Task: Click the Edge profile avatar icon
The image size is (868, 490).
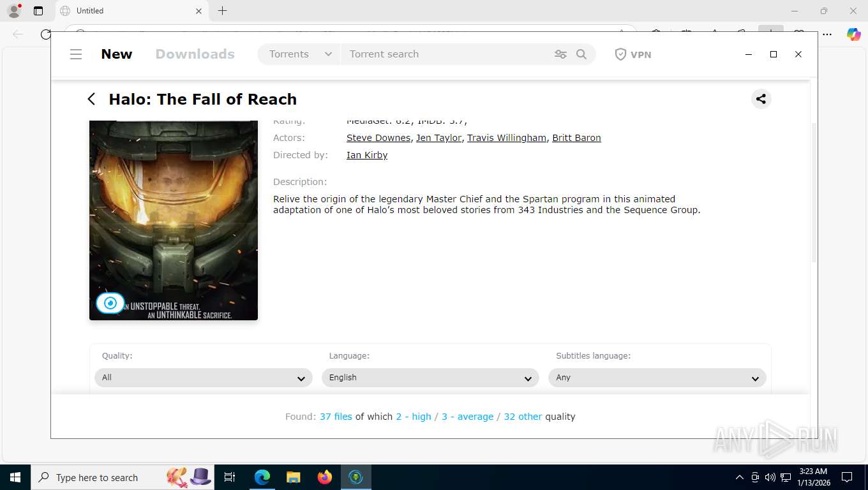Action: [x=14, y=11]
